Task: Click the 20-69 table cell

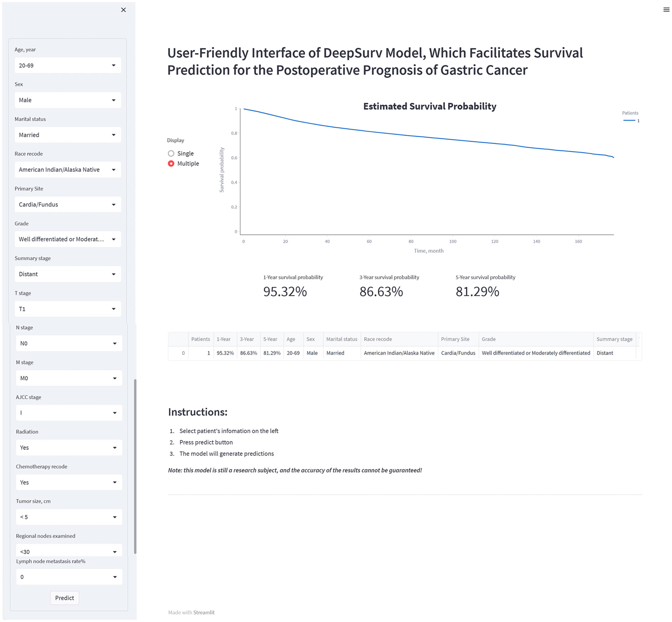Action: [x=293, y=353]
